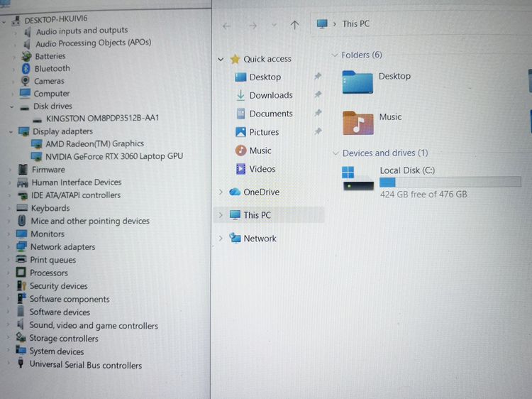
Task: Select the Software devices row
Action: [60, 312]
